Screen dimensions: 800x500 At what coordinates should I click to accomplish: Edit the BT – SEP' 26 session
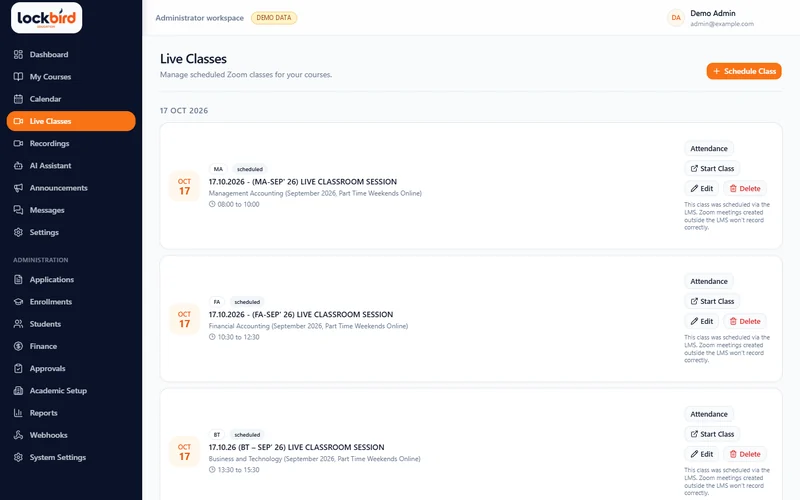coord(702,454)
